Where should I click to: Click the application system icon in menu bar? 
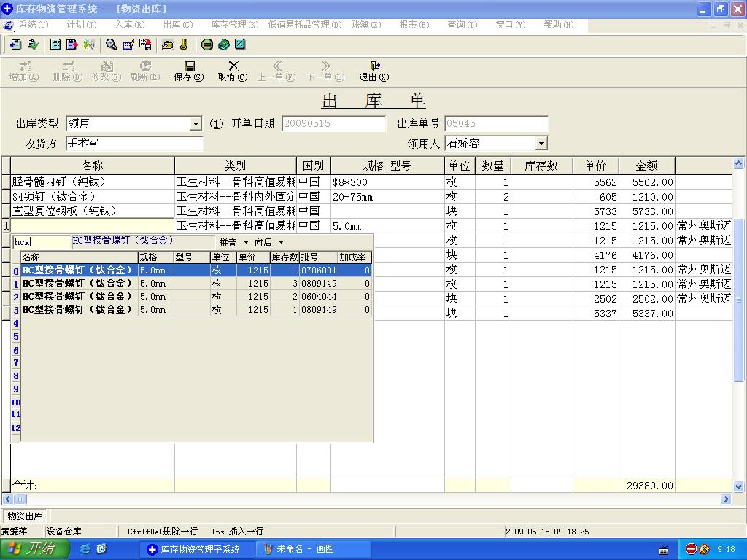tap(7, 25)
